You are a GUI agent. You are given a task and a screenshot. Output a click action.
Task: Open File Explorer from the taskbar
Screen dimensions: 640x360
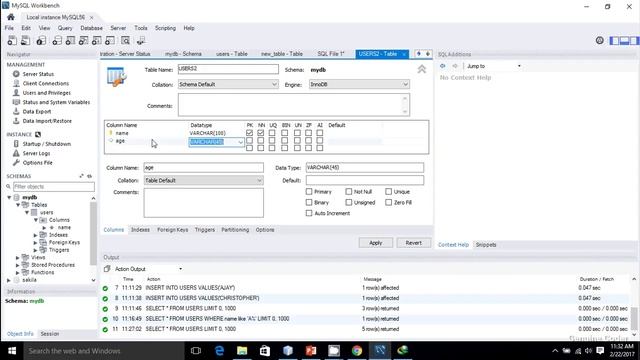click(x=242, y=351)
